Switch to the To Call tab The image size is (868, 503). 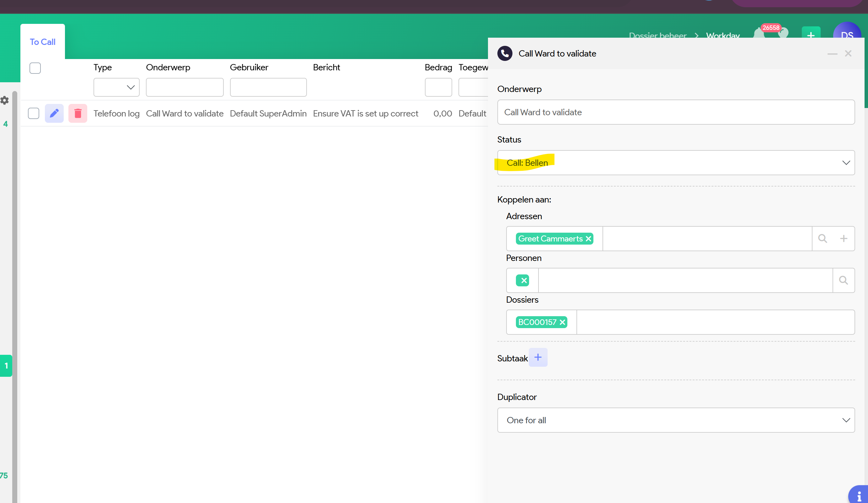(x=42, y=42)
